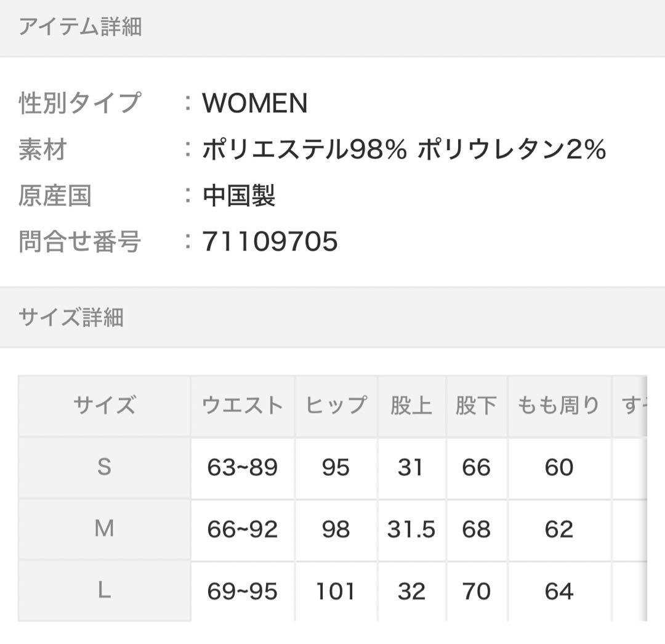
Task: Click the material text ポリエステル98% ポリウレタン2%
Action: (404, 150)
